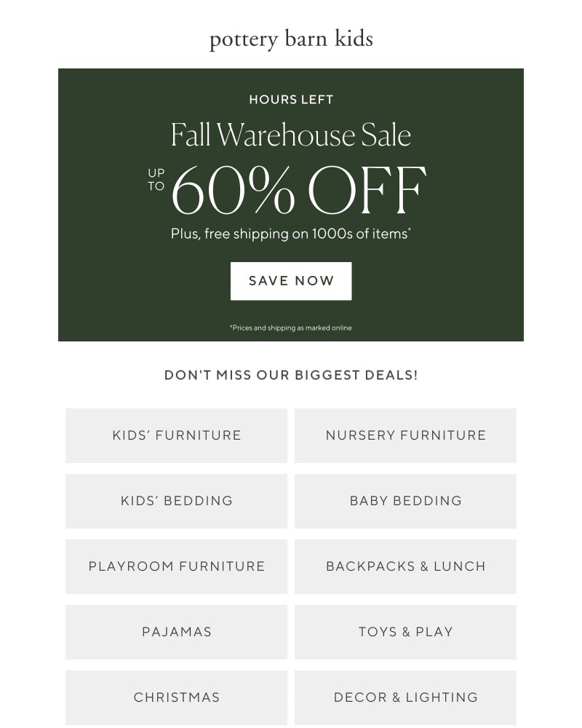Screen dimensions: 582x728
Task: Click the DON'T MISS OUR BIGGEST DEALS heading
Action: coord(291,374)
